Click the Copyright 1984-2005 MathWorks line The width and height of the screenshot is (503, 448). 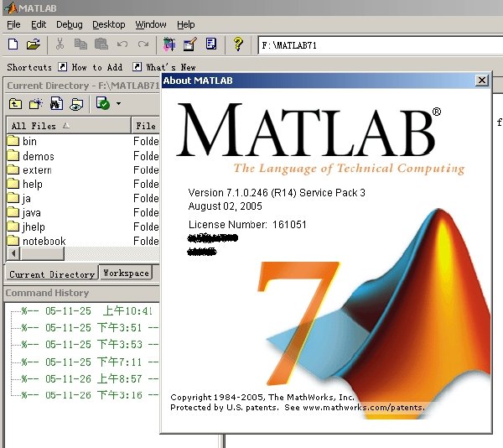pos(262,398)
